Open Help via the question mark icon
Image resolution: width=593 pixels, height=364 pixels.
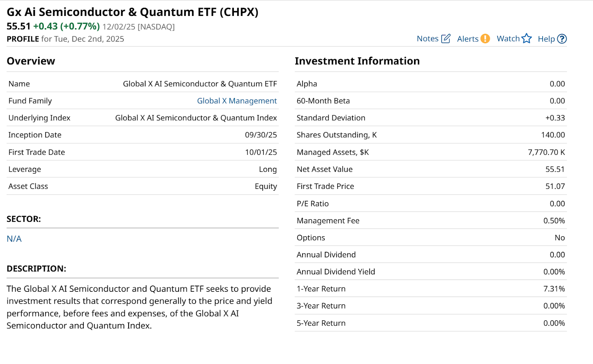coord(562,39)
